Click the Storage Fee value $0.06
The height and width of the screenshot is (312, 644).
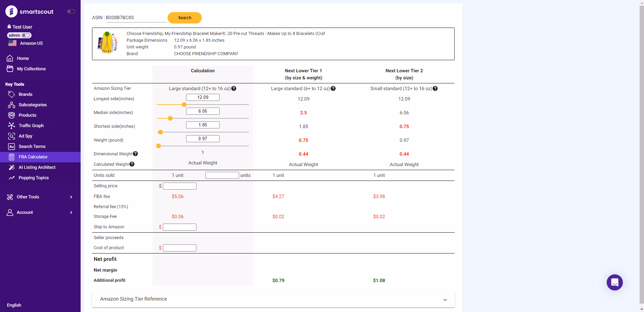point(178,217)
